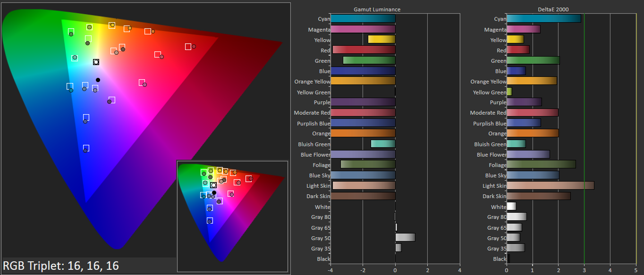The image size is (644, 275).
Task: Click the Yellow bar in Gamut Luminance chart
Action: click(381, 40)
